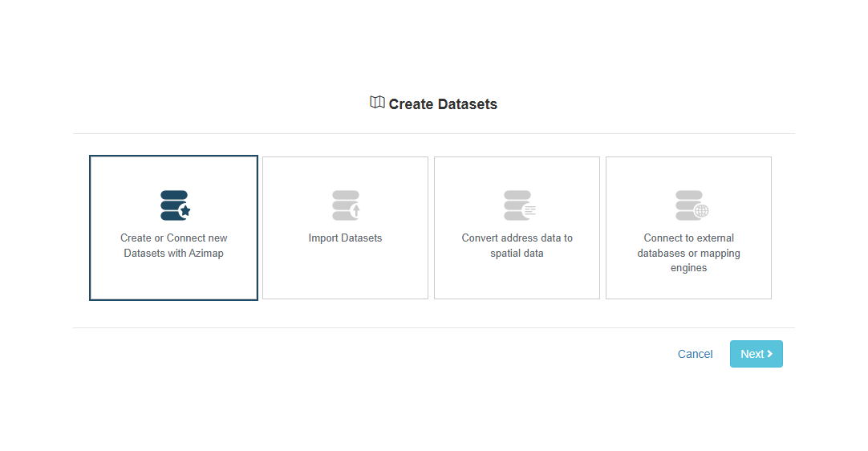Viewport: 868px width, 451px height.
Task: Proceed with the Next button
Action: coord(756,354)
